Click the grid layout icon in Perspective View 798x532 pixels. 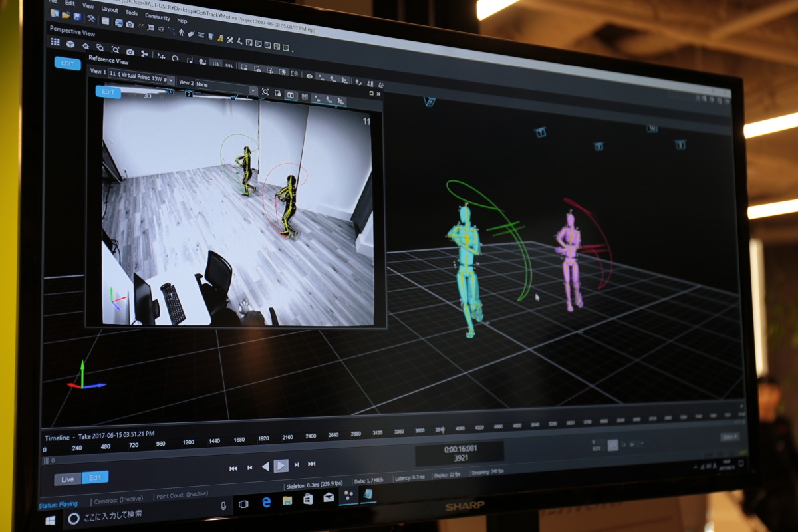(55, 42)
